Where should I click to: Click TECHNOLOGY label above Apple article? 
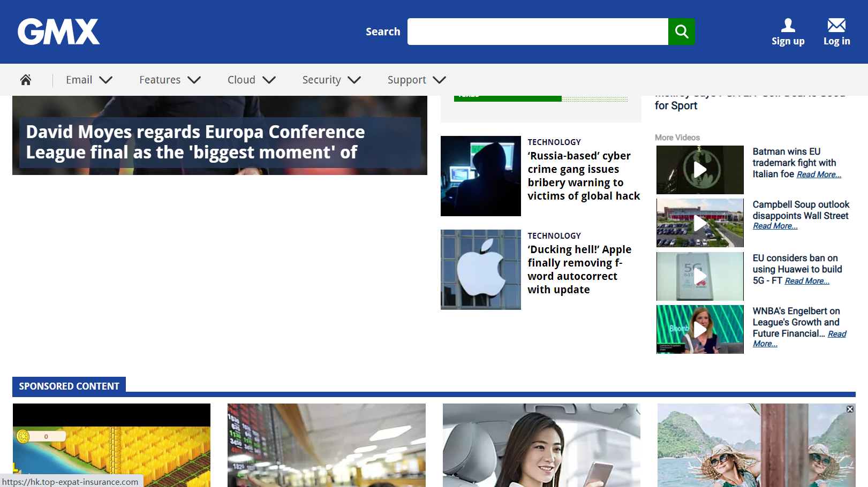coord(554,235)
